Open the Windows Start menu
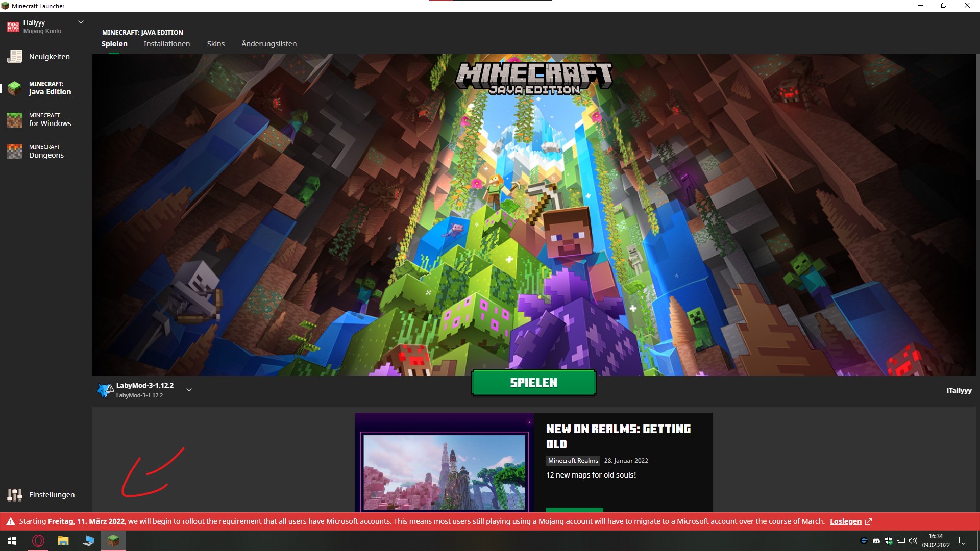The width and height of the screenshot is (980, 551). (x=12, y=541)
